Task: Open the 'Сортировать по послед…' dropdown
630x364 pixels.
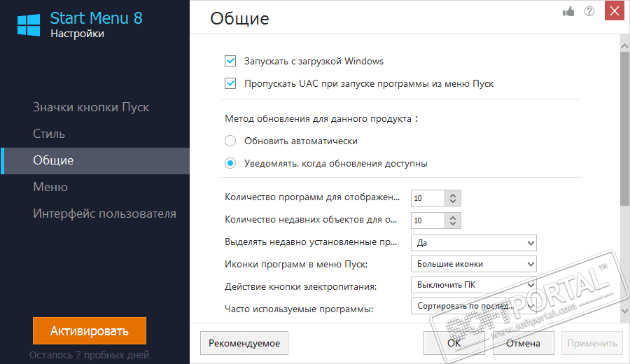Action: click(474, 306)
